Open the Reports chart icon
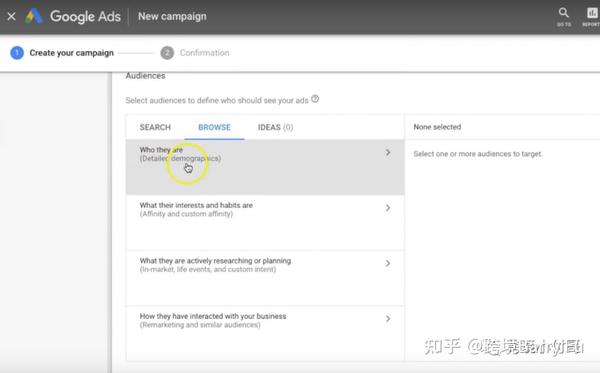Viewport: 600px width, 373px height. [x=592, y=13]
